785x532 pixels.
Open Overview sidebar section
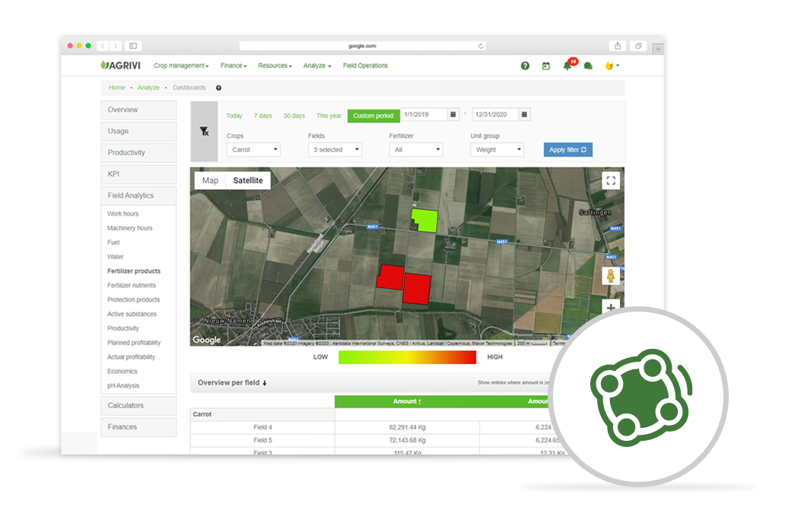click(x=138, y=110)
